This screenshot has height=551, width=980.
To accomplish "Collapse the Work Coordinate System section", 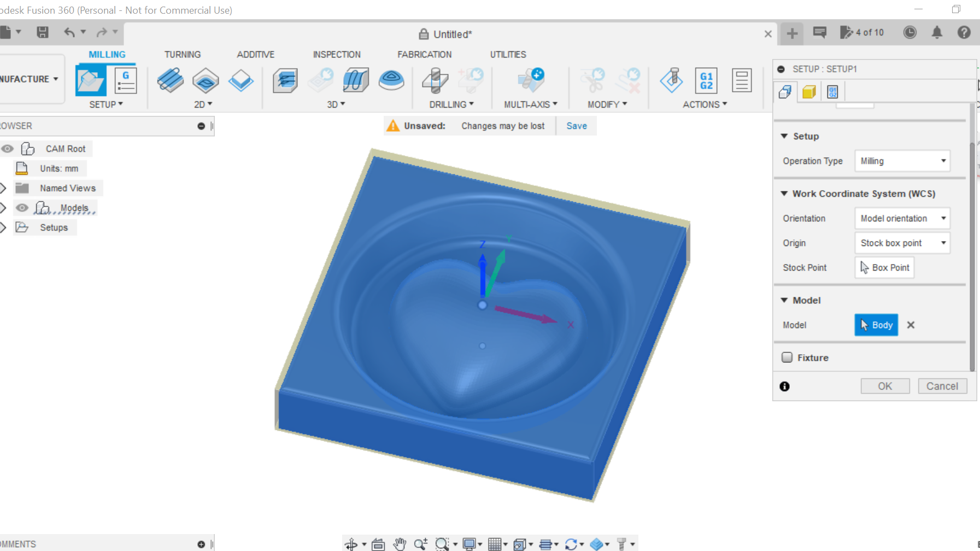I will tap(785, 194).
